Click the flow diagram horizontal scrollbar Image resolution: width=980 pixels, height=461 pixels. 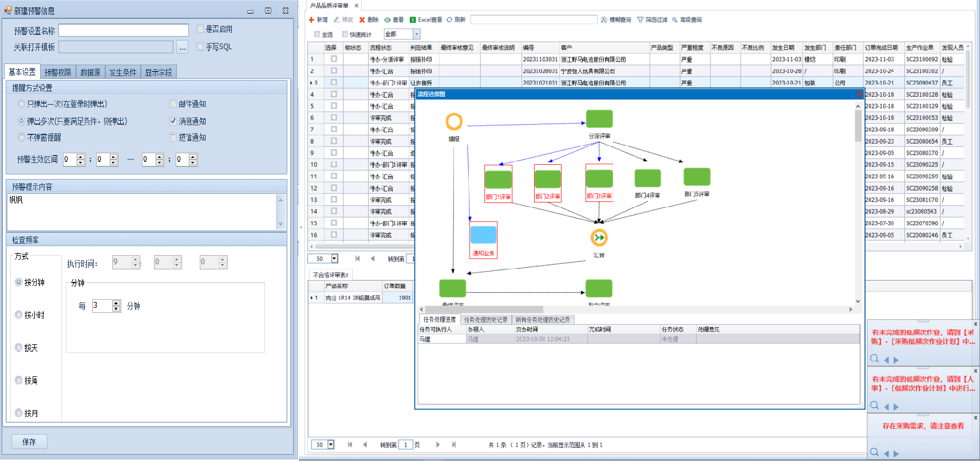(636, 309)
